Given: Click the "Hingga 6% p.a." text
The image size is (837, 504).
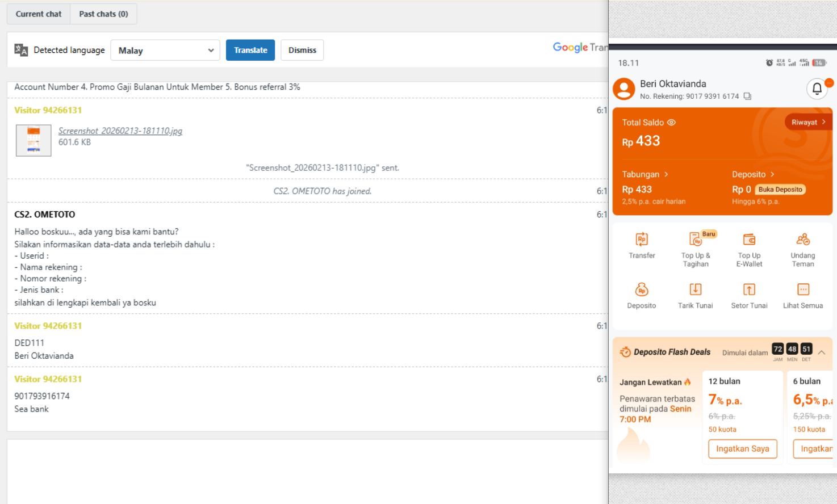Looking at the screenshot, I should [756, 201].
